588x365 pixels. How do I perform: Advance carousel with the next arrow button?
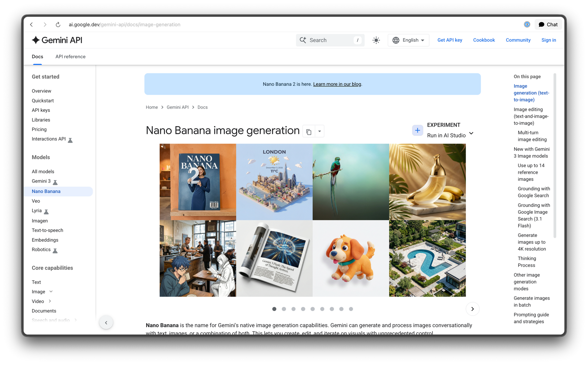pyautogui.click(x=472, y=309)
